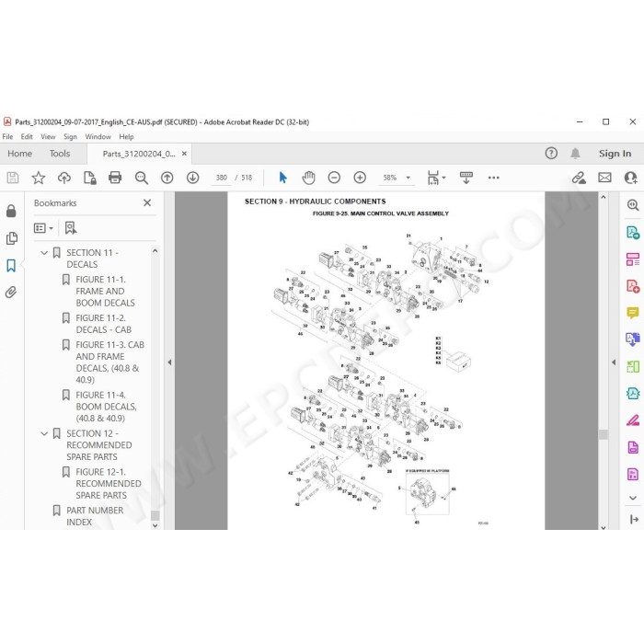Open the security lock panel

click(x=11, y=211)
